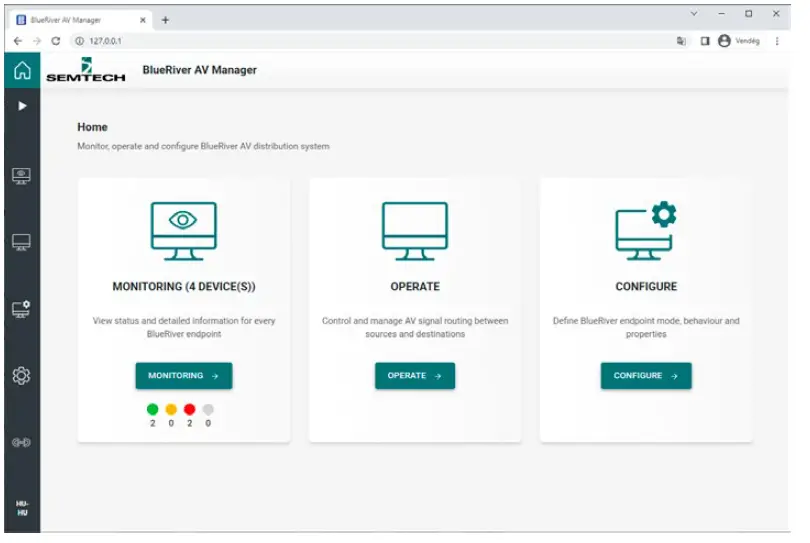Close the BlueRiver AV Manager tab
The image size is (810, 543).
144,20
